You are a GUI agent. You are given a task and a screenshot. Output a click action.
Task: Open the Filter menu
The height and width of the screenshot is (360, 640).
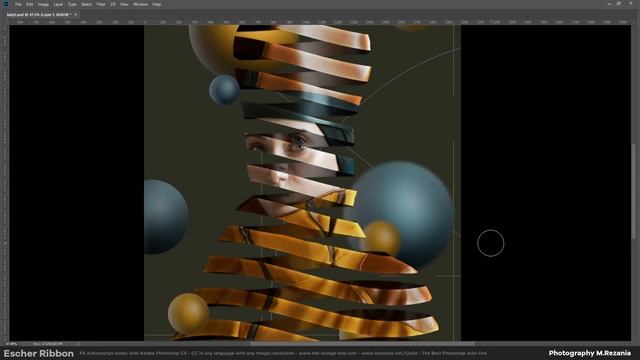[x=101, y=4]
